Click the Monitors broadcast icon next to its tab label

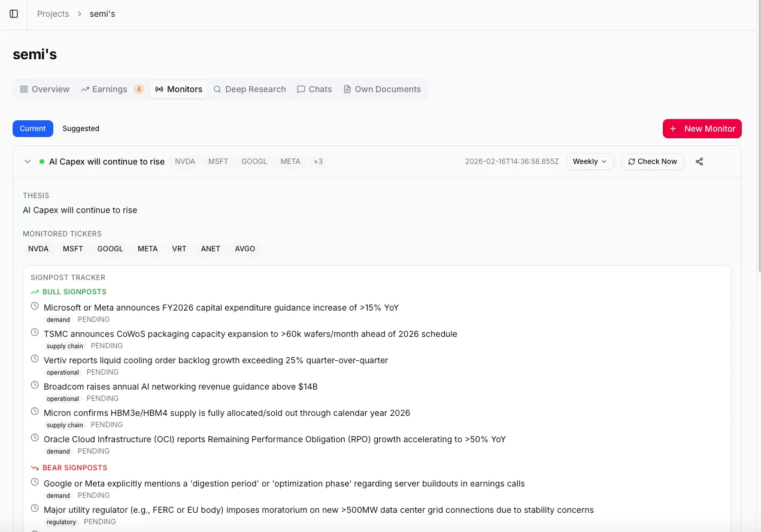[159, 89]
